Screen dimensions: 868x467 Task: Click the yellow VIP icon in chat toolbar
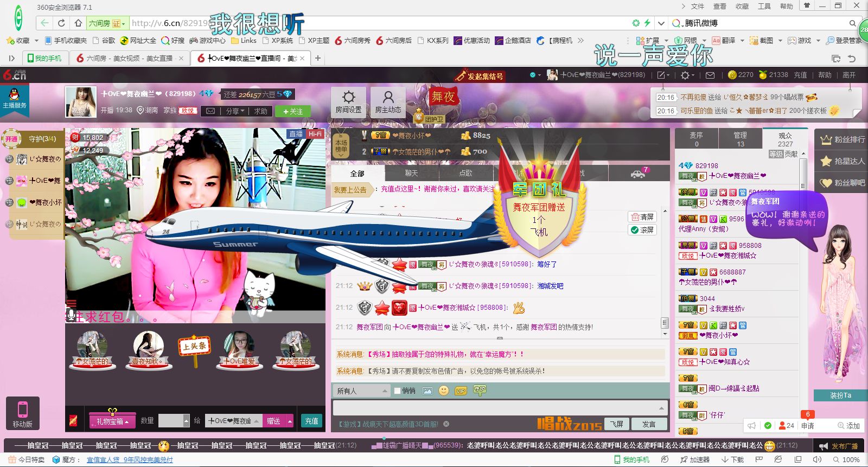[461, 391]
